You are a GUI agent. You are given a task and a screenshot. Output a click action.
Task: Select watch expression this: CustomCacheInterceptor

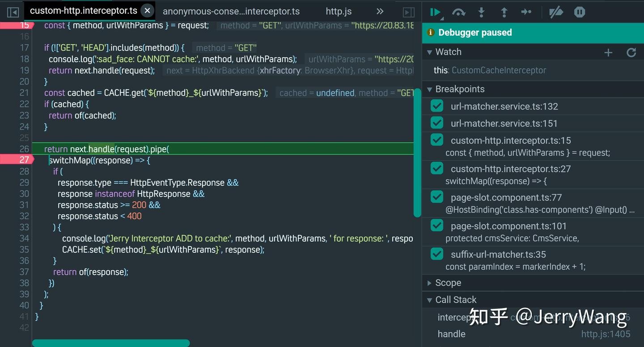(490, 70)
